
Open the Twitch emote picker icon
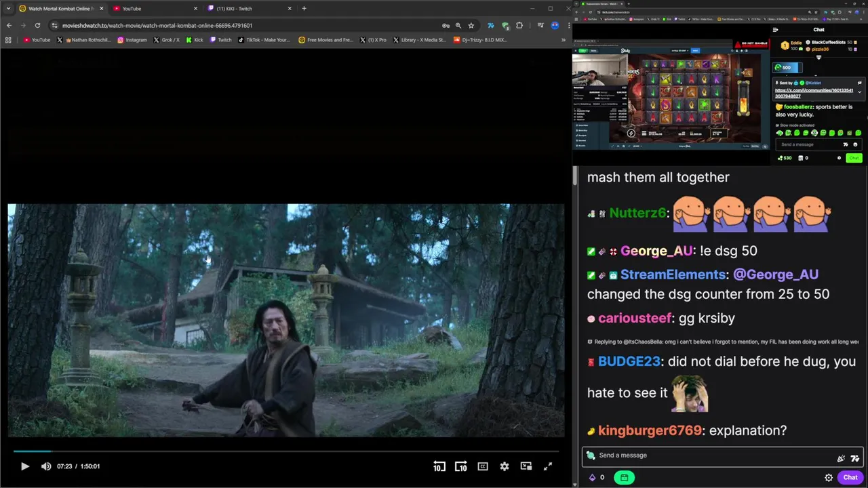point(854,458)
